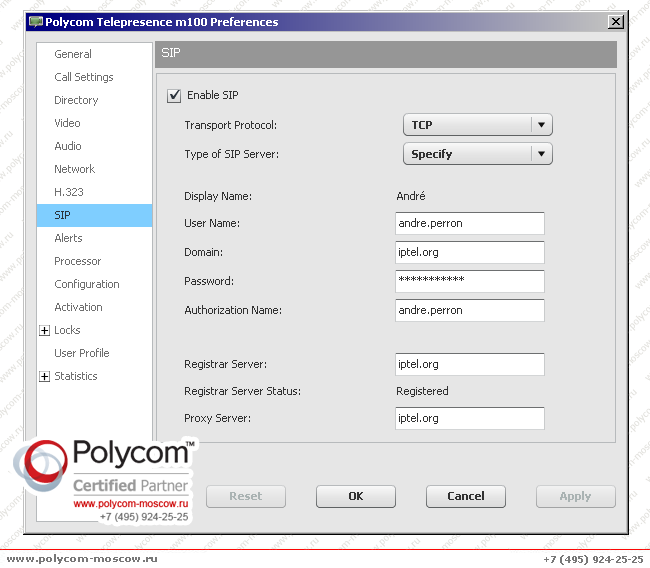Go to Processor settings
This screenshot has height=568, width=650.
(78, 261)
